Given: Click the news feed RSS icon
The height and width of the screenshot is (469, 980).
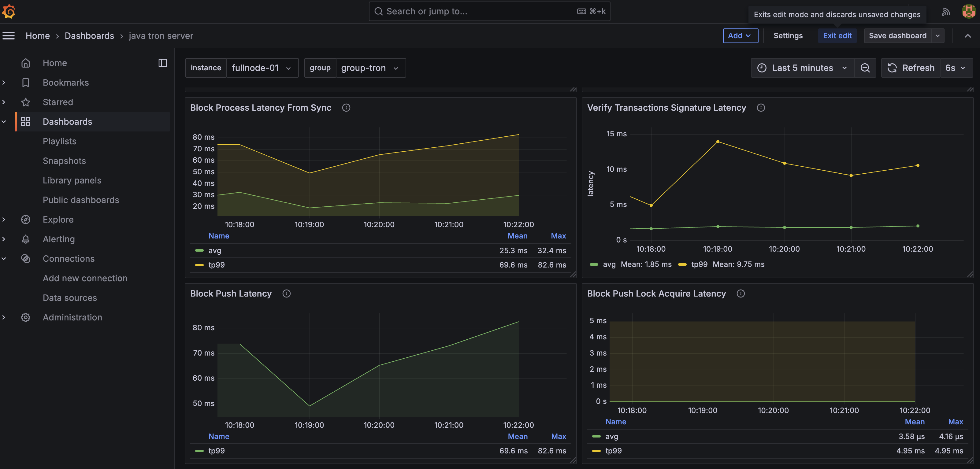Looking at the screenshot, I should tap(946, 12).
